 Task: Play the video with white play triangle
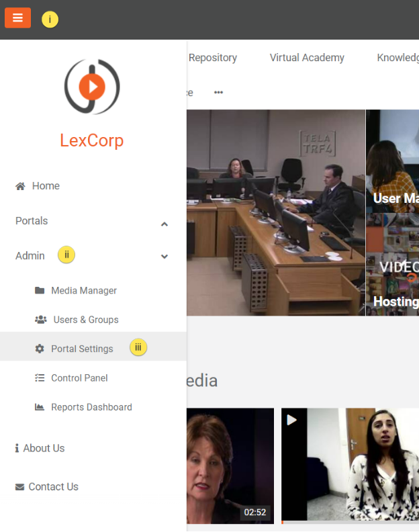click(292, 420)
